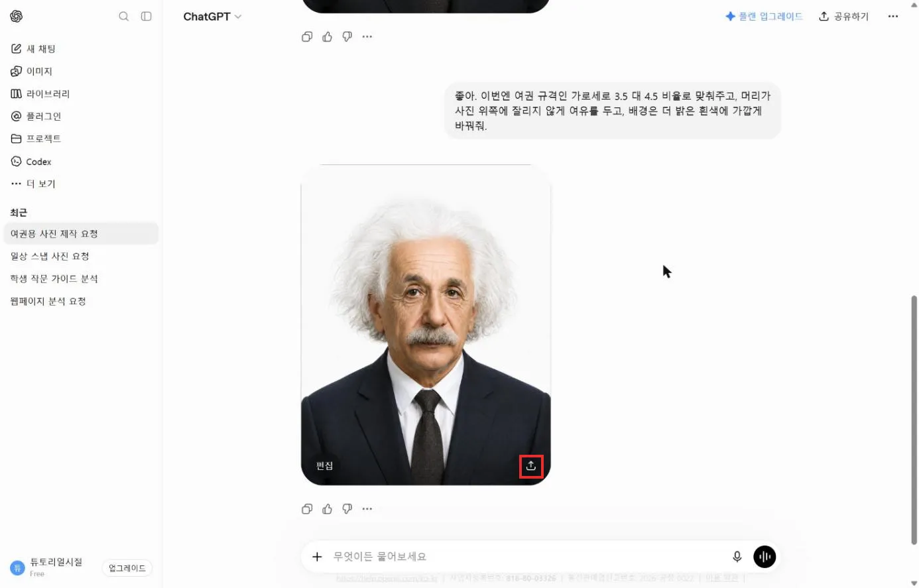Image resolution: width=919 pixels, height=588 pixels.
Task: Dislike the previous response above the message
Action: [x=347, y=37]
